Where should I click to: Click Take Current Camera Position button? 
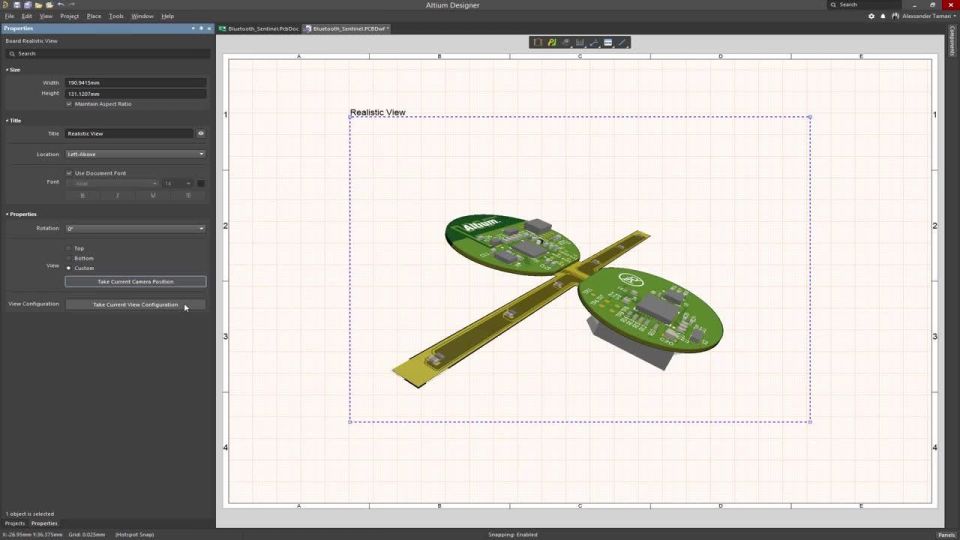point(135,282)
